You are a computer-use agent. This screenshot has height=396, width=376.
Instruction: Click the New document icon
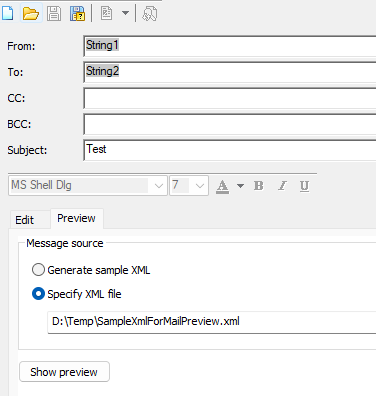click(7, 13)
